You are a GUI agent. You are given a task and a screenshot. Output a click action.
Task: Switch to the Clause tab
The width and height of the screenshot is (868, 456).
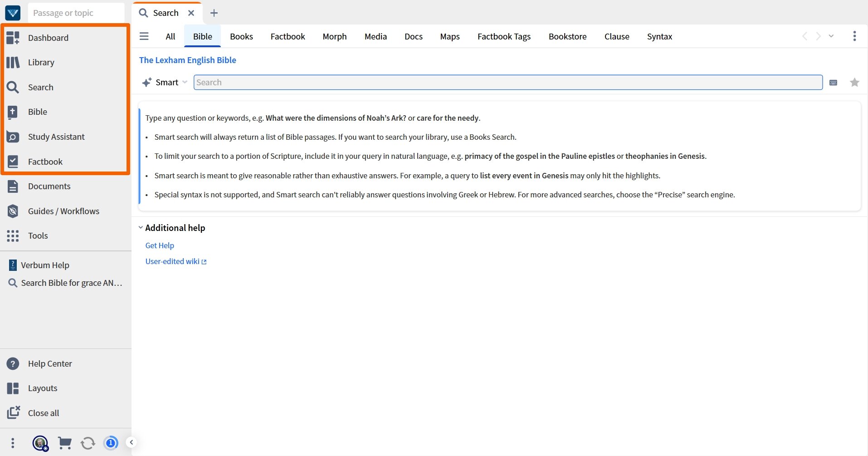[617, 37]
